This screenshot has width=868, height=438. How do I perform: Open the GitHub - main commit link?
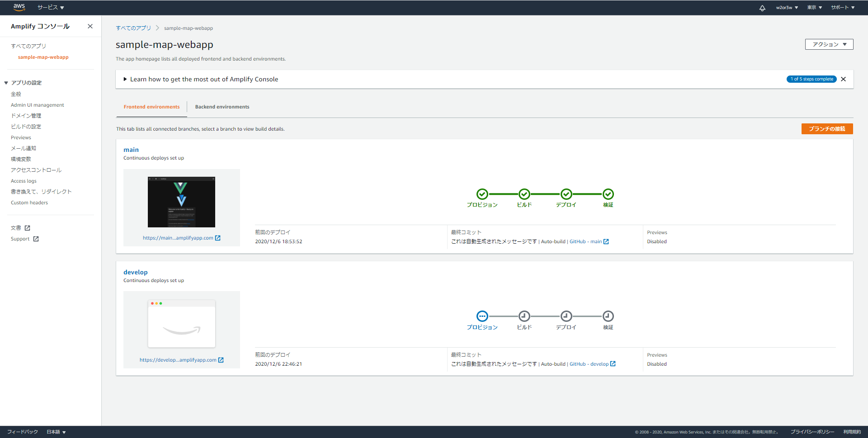(x=585, y=241)
